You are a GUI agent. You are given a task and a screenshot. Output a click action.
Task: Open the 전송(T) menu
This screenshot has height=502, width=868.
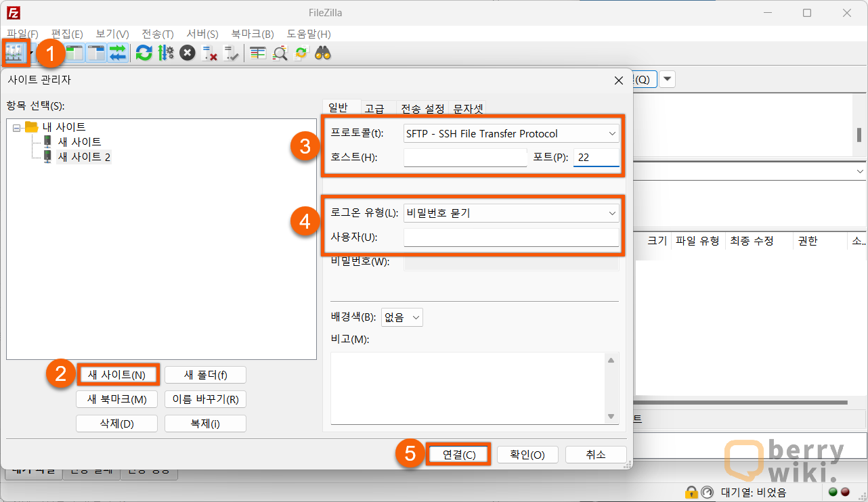158,34
